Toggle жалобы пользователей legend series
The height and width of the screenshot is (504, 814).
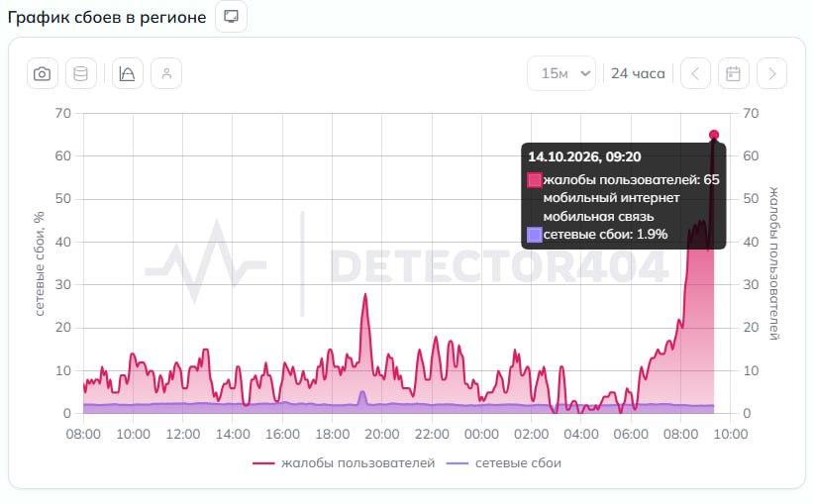(344, 463)
